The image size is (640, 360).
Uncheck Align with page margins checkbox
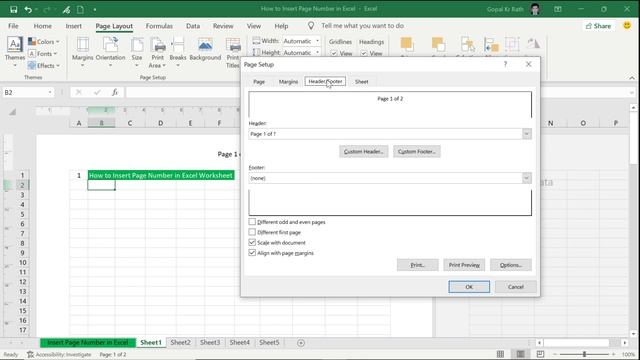point(252,253)
